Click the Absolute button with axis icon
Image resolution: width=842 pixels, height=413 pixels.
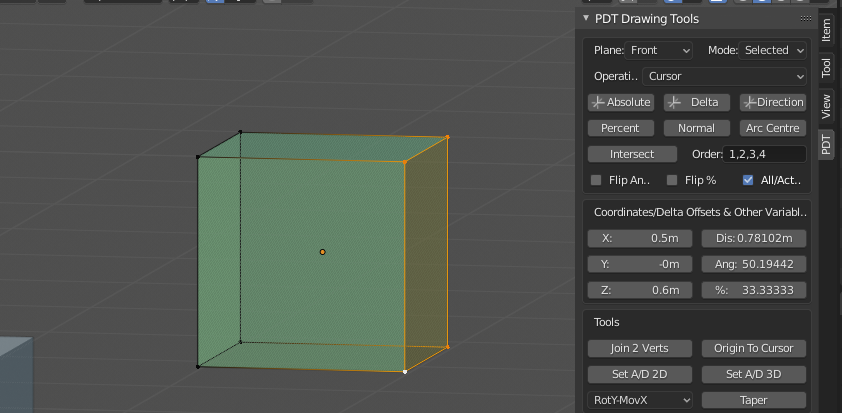pyautogui.click(x=620, y=102)
